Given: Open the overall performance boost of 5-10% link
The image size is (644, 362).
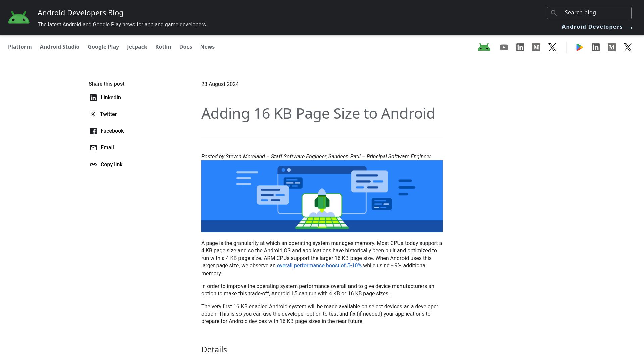Looking at the screenshot, I should pyautogui.click(x=319, y=265).
